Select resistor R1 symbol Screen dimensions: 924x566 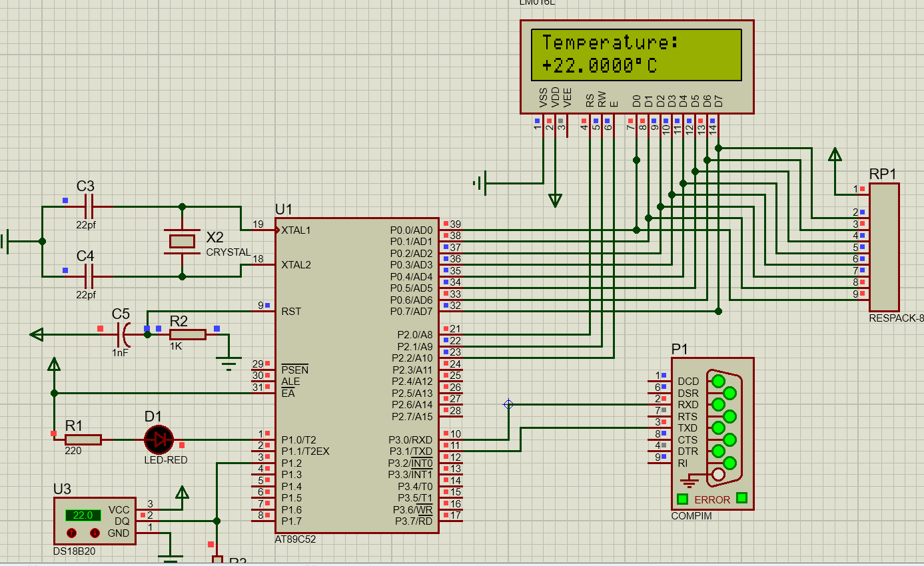83,439
